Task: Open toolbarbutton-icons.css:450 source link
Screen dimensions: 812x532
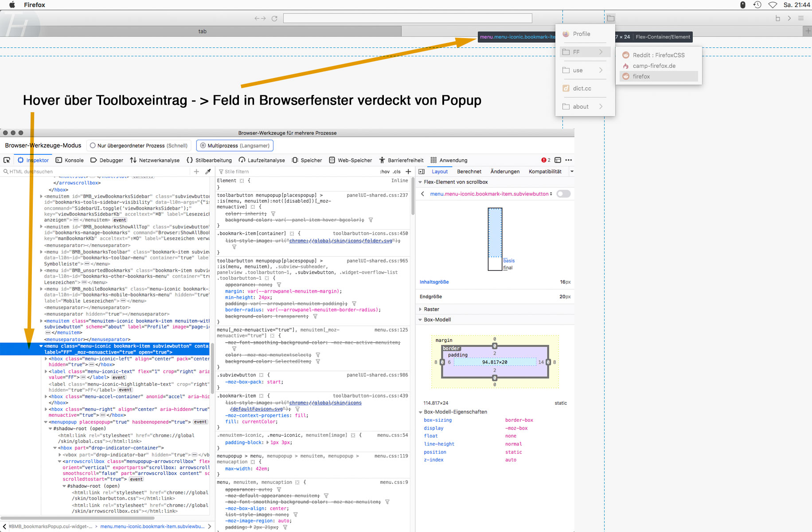Action: point(371,233)
